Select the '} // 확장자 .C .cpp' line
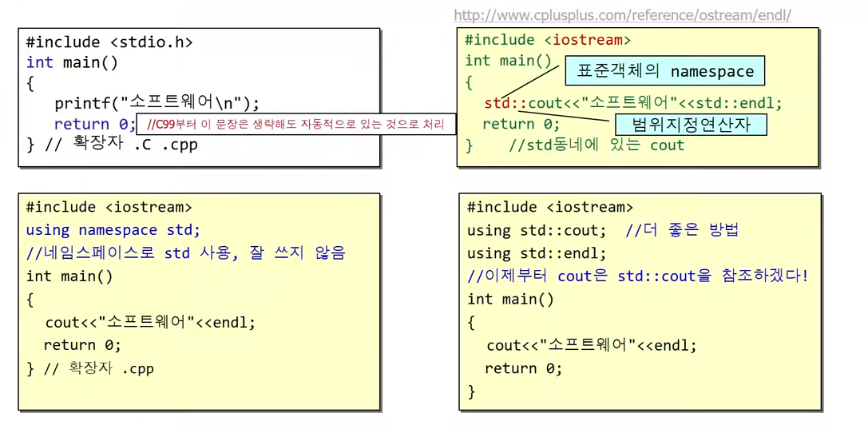 pos(113,145)
